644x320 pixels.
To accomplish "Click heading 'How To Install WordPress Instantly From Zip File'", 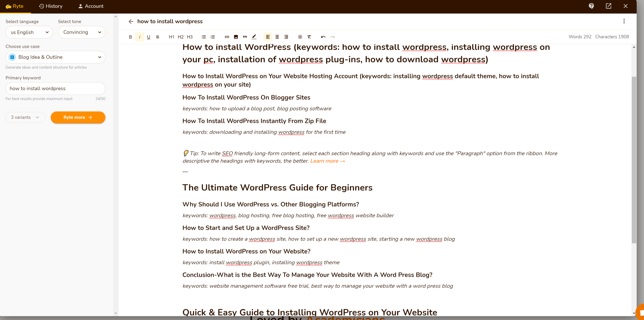I will click(254, 121).
